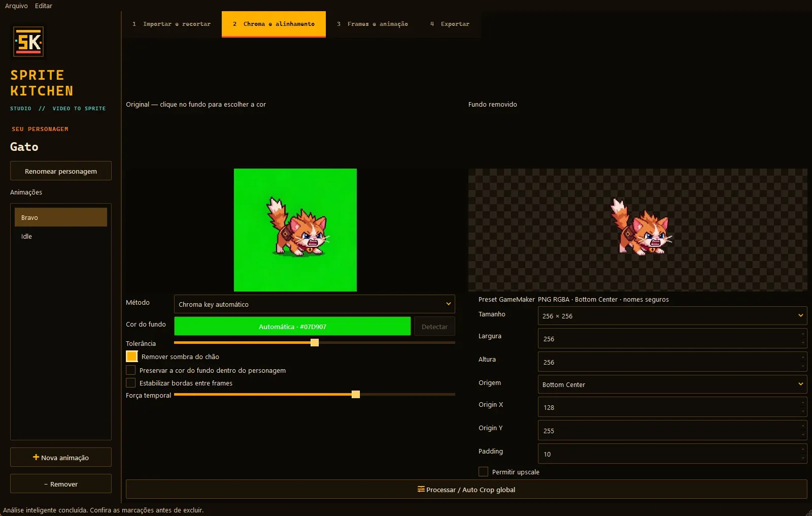Screen dimensions: 812x516
Task: Open the Exportar tab
Action: (450, 24)
